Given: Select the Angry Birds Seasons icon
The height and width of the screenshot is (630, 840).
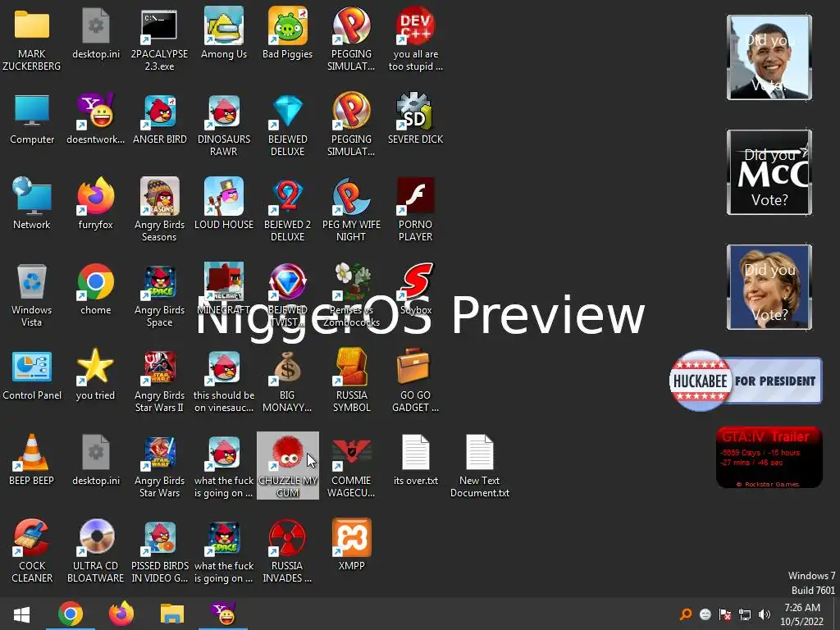Looking at the screenshot, I should (x=160, y=195).
